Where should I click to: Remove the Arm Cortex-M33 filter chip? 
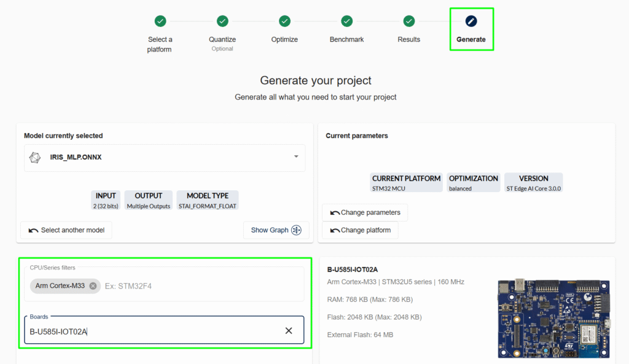(x=93, y=286)
